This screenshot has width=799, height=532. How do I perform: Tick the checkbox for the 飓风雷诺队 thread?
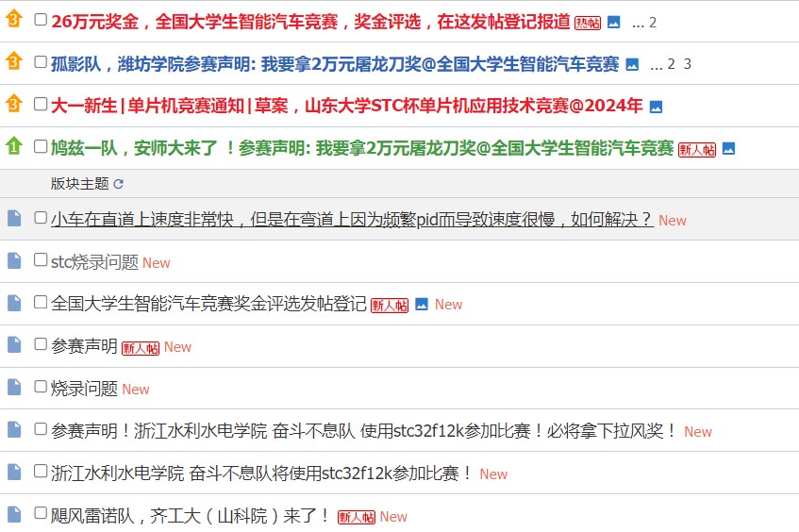(x=41, y=512)
